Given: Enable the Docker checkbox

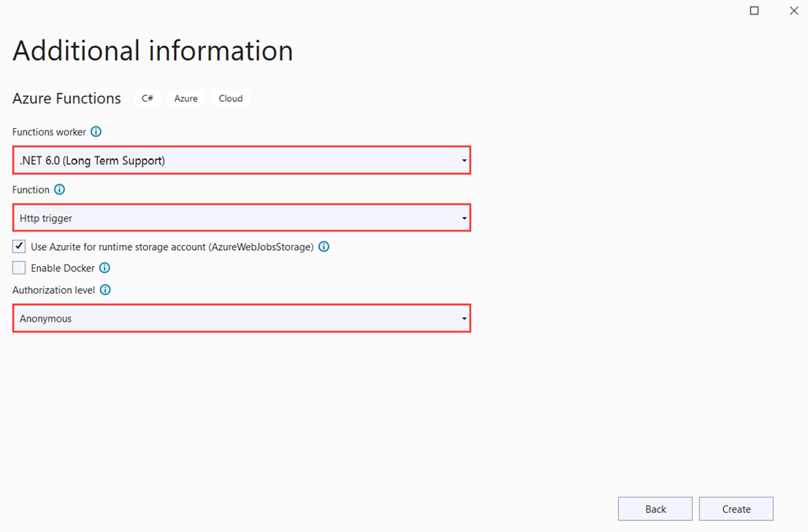Looking at the screenshot, I should (19, 269).
